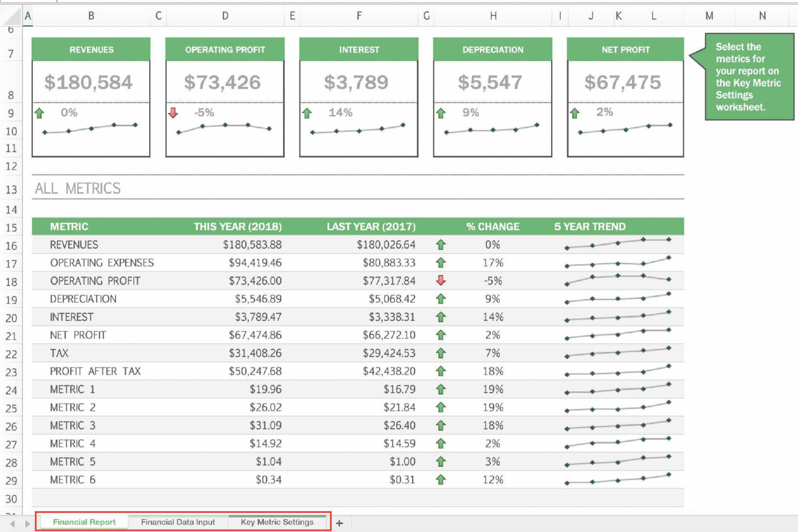
Task: Select the Financial Report sheet tab
Action: tap(84, 522)
